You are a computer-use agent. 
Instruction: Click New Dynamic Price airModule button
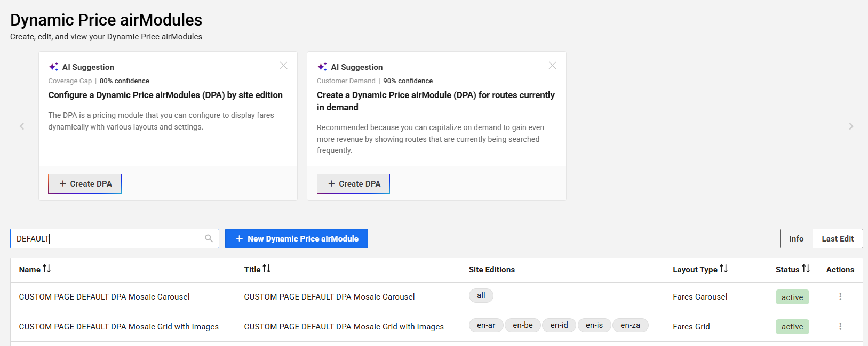297,239
